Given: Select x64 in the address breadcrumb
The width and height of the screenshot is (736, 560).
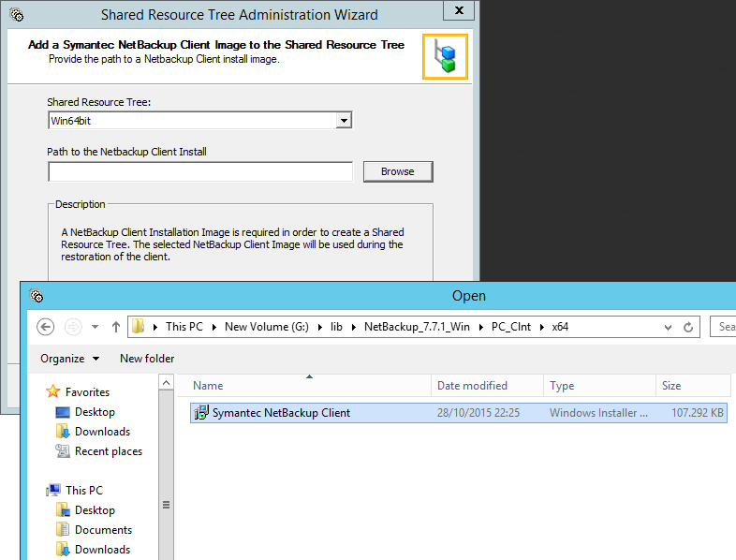Looking at the screenshot, I should (x=560, y=327).
